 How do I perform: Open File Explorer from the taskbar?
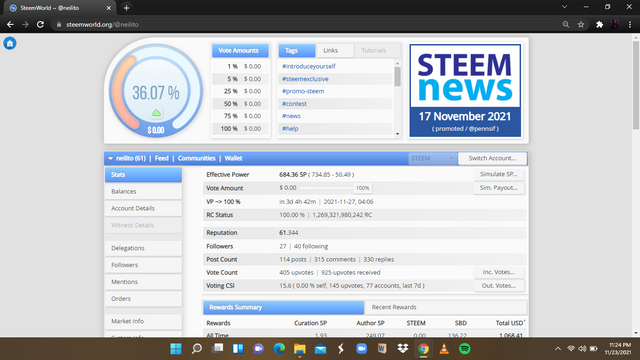tap(300, 349)
